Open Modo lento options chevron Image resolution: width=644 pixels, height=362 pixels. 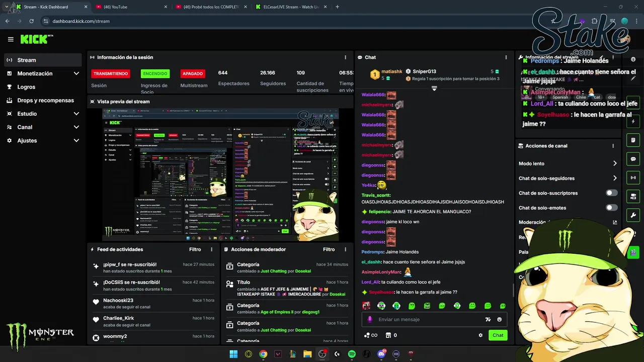[x=615, y=163]
